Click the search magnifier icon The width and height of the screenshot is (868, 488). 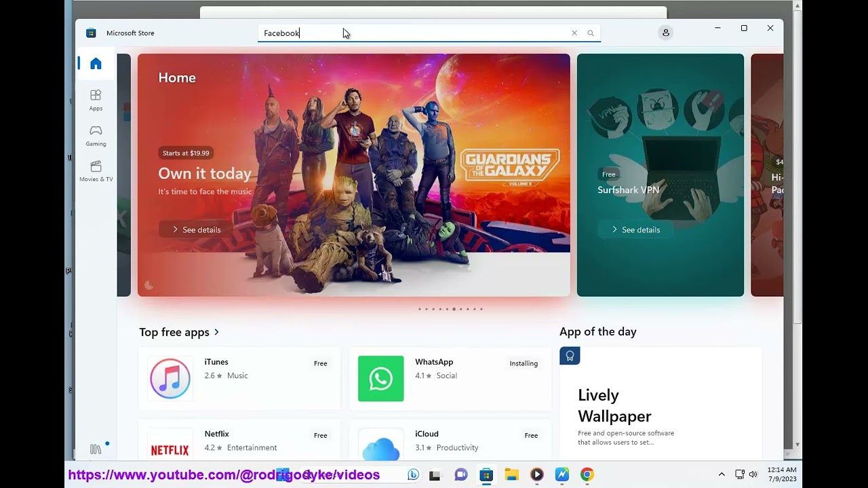pyautogui.click(x=591, y=33)
